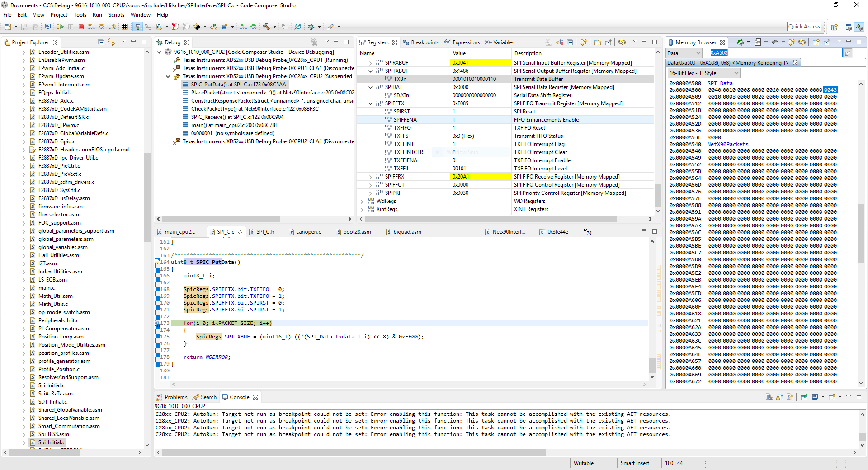This screenshot has width=868, height=470.
Task: Open the Data memory page dropdown
Action: pyautogui.click(x=685, y=53)
